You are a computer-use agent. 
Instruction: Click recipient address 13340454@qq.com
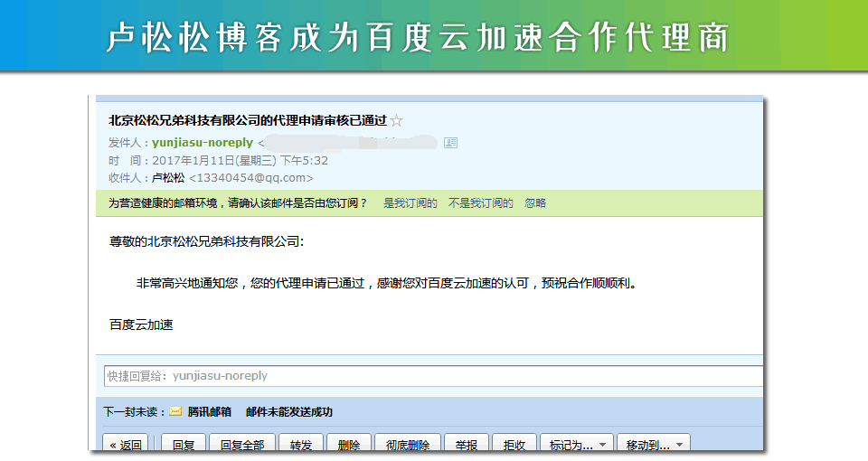pos(250,178)
